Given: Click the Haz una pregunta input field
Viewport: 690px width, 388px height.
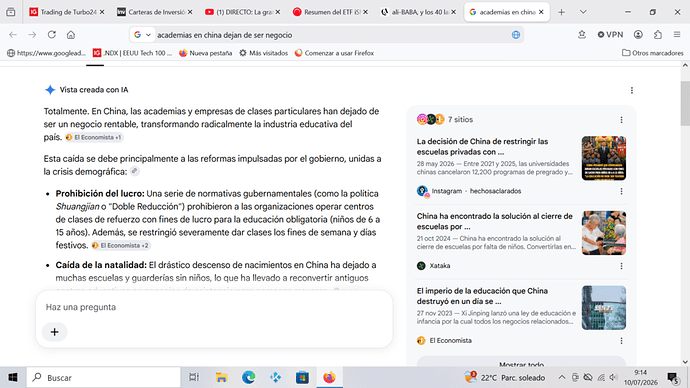Looking at the screenshot, I should click(214, 307).
